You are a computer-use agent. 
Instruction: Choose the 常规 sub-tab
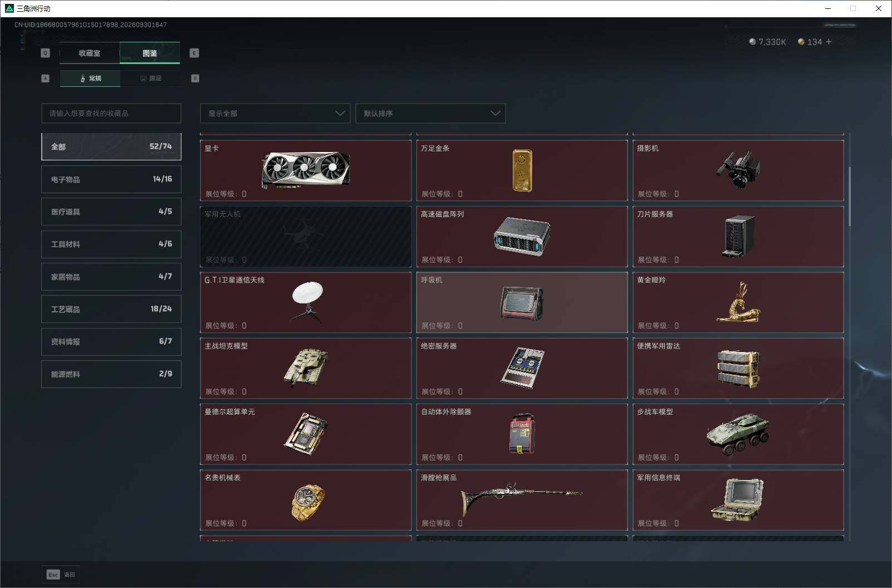tap(90, 79)
